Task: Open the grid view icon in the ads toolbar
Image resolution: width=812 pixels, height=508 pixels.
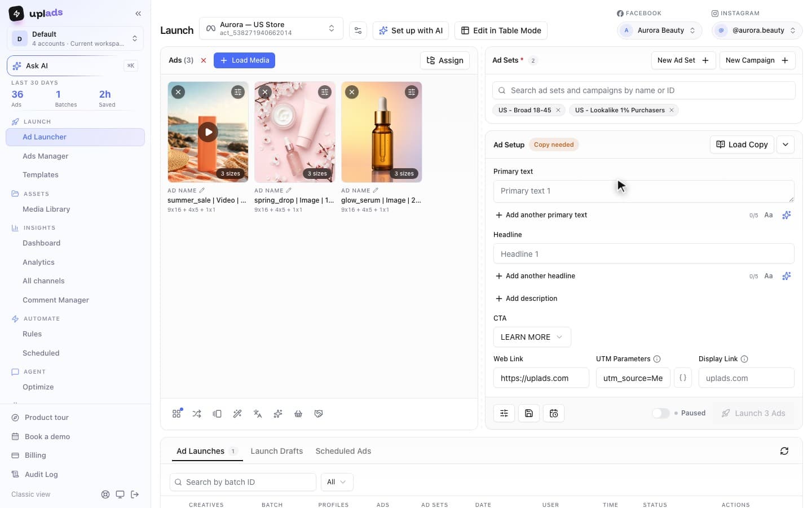Action: 176,414
